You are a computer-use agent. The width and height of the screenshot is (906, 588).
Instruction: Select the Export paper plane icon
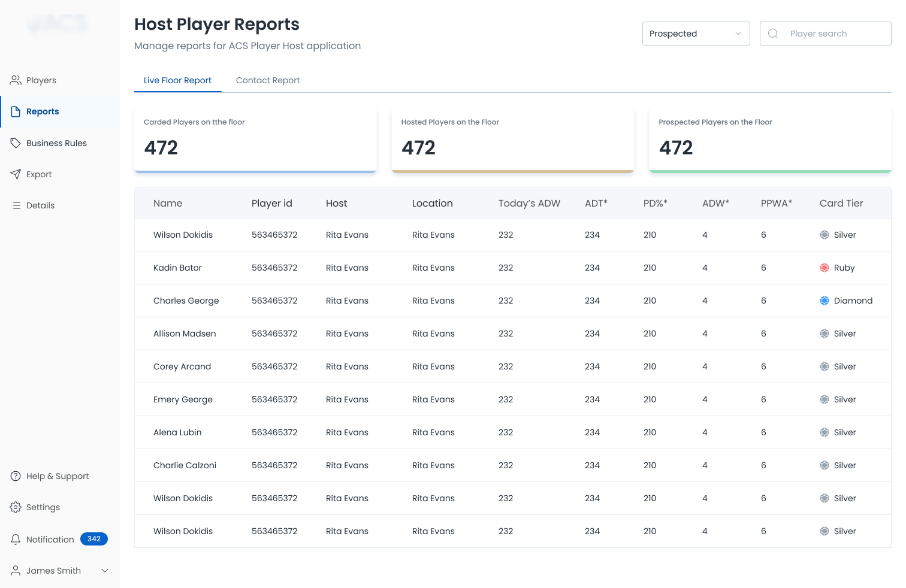point(16,174)
